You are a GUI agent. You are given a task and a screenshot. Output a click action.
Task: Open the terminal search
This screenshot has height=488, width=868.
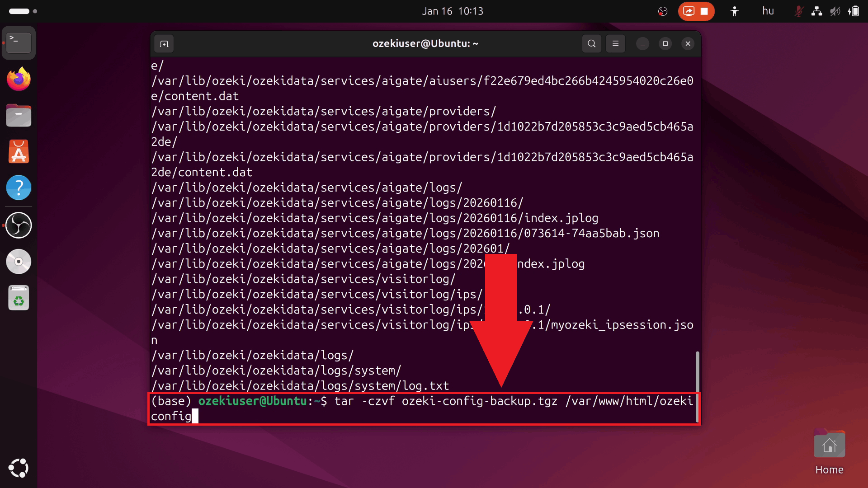[591, 43]
